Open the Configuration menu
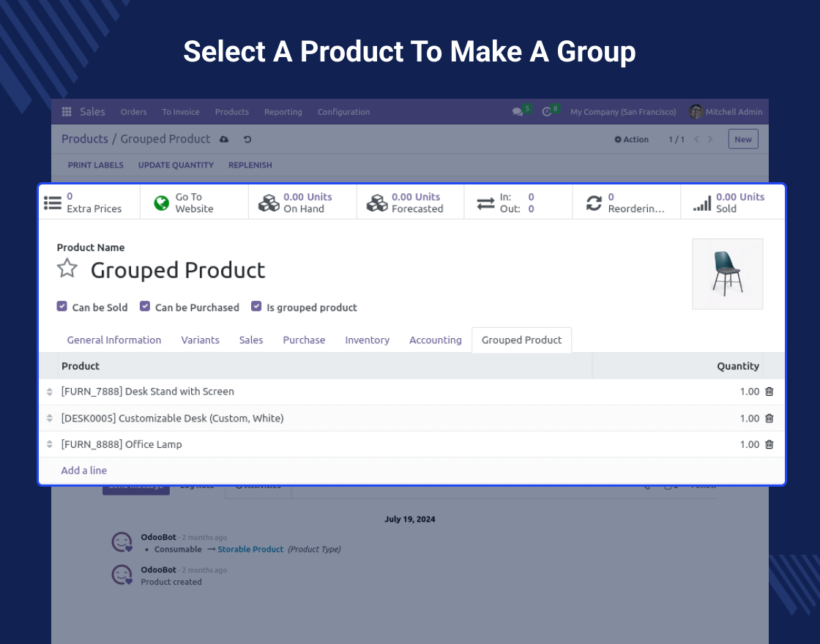Viewport: 820px width, 644px height. (343, 112)
